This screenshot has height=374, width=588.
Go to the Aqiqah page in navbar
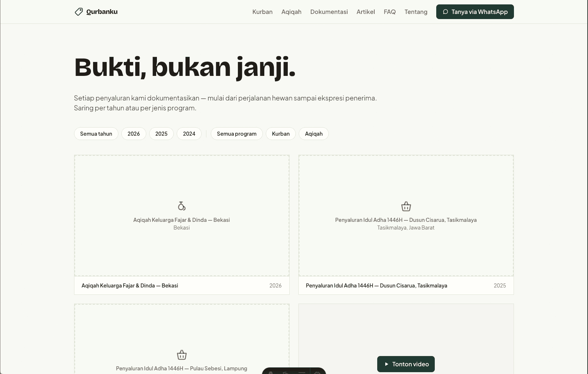tap(291, 12)
